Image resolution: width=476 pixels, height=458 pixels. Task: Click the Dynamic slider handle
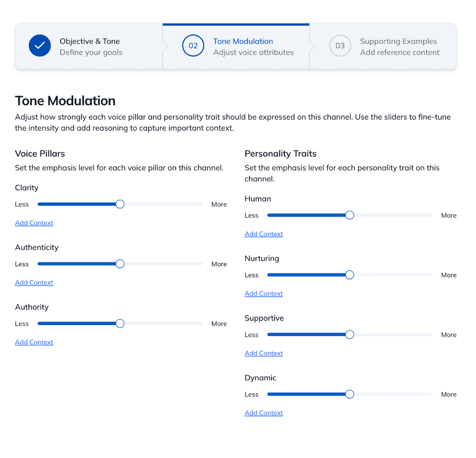(350, 394)
